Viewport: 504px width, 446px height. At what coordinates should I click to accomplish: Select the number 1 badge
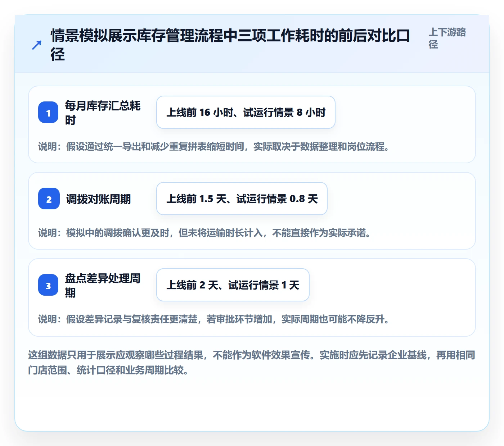pos(48,113)
